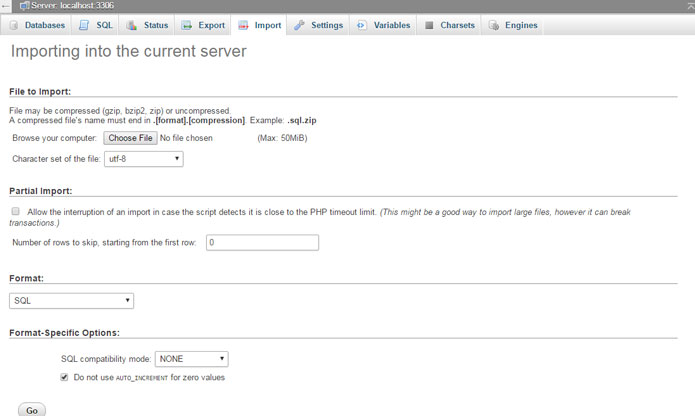Click the 'Browse your computer:' label
The width and height of the screenshot is (695, 416).
coord(55,138)
